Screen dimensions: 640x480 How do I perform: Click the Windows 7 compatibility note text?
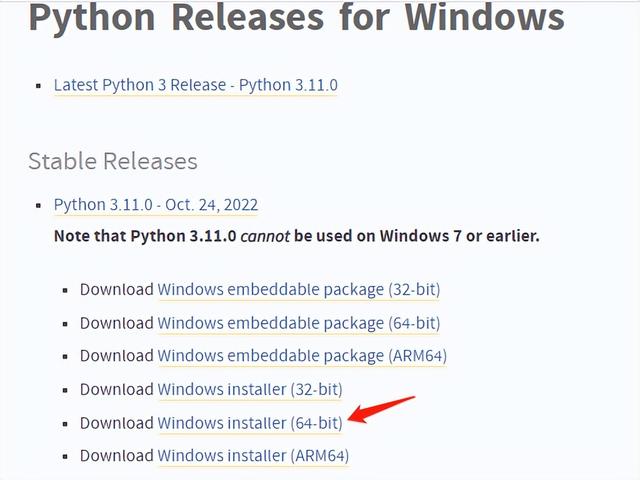pos(296,237)
